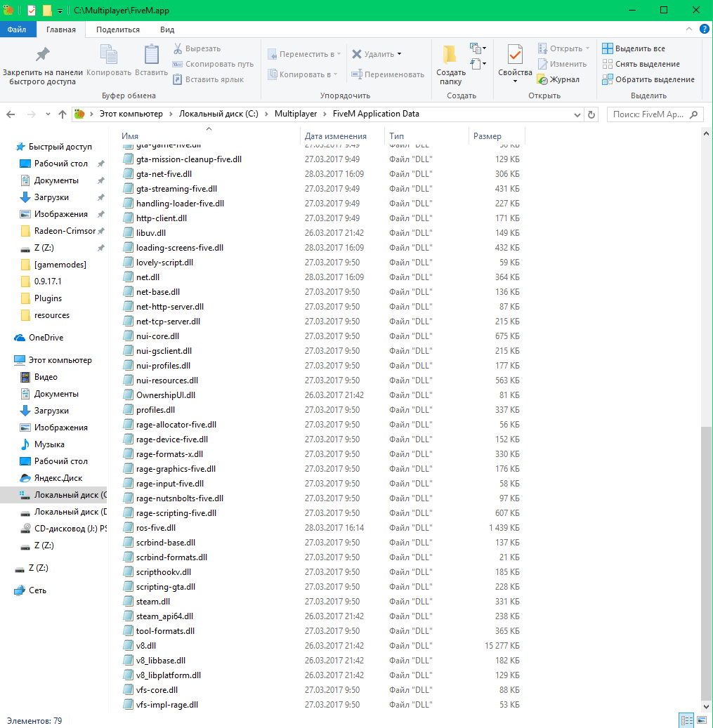The width and height of the screenshot is (713, 728).
Task: Open address bar history dropdown
Action: [x=577, y=114]
